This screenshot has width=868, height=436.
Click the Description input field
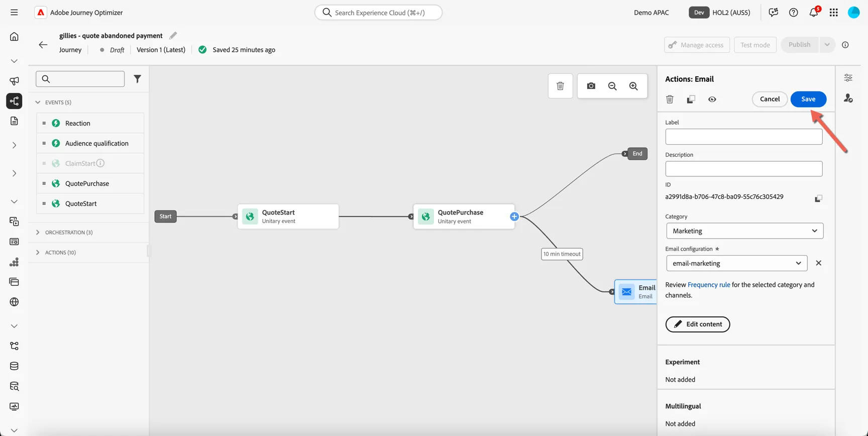click(744, 169)
